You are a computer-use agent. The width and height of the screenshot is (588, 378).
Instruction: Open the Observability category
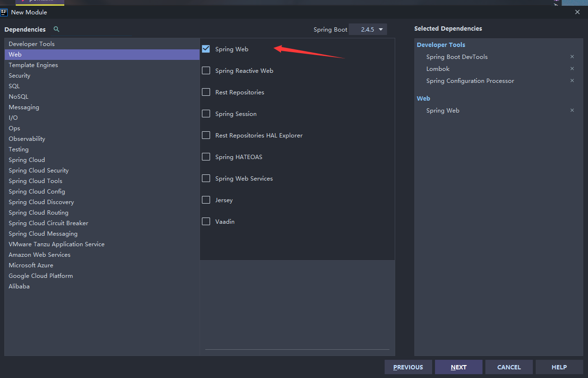pos(102,138)
